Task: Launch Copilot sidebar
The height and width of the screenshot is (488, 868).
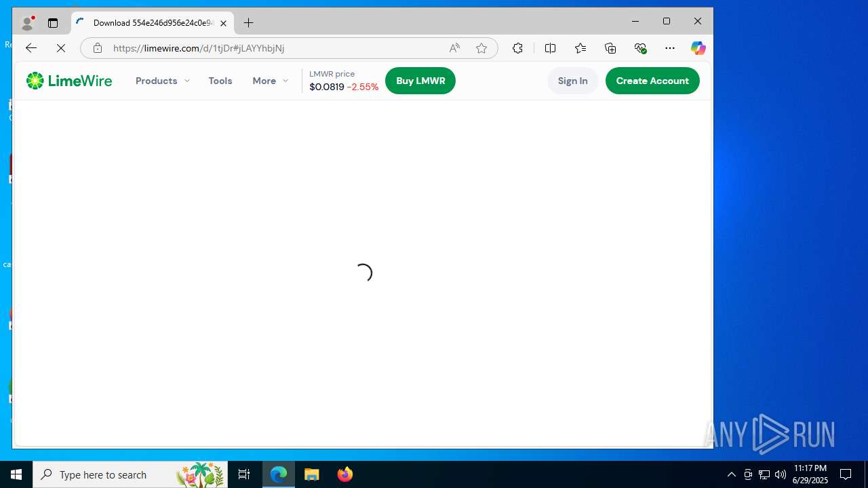Action: coord(698,48)
